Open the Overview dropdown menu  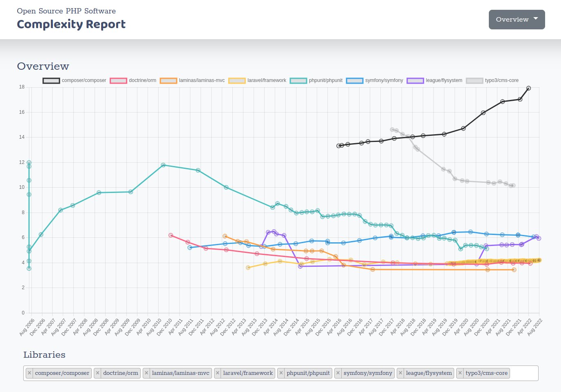point(517,19)
